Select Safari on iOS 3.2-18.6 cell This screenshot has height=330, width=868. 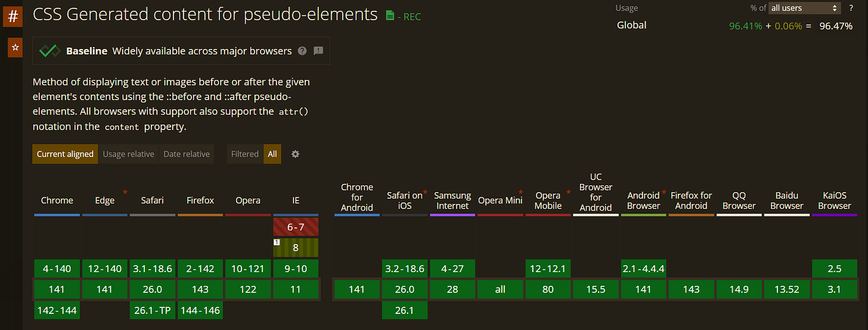coord(405,269)
